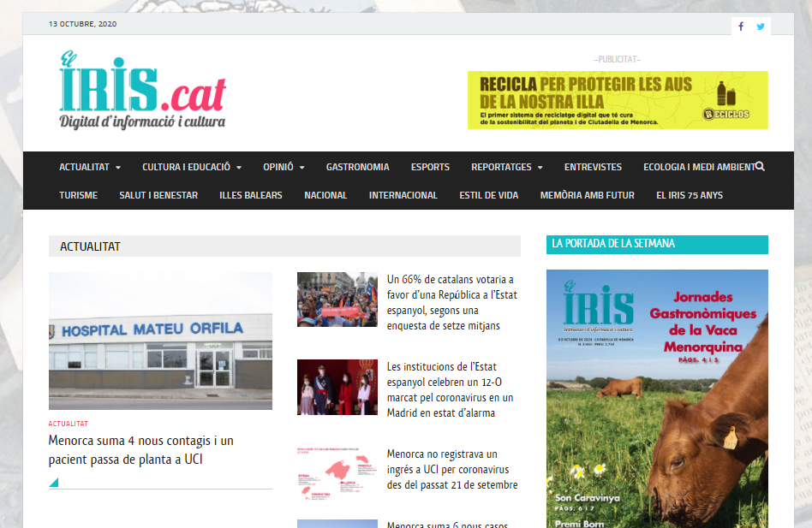The height and width of the screenshot is (528, 812).
Task: Click the date '13 Octubre, 2020'
Action: (82, 24)
